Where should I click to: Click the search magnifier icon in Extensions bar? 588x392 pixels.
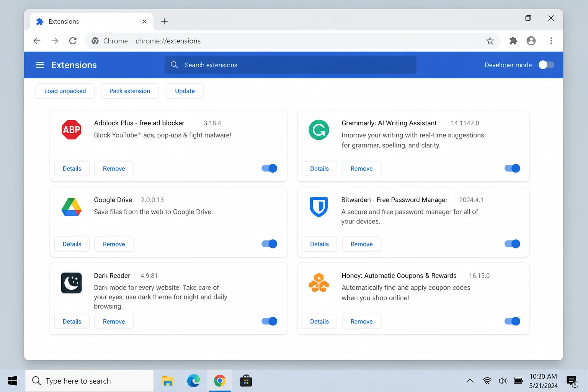[x=175, y=65]
